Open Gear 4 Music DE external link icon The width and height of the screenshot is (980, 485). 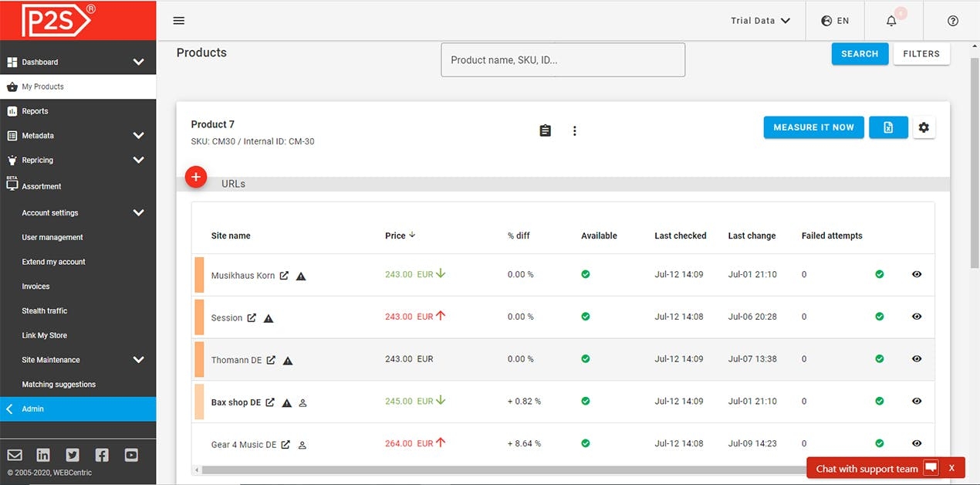(286, 445)
